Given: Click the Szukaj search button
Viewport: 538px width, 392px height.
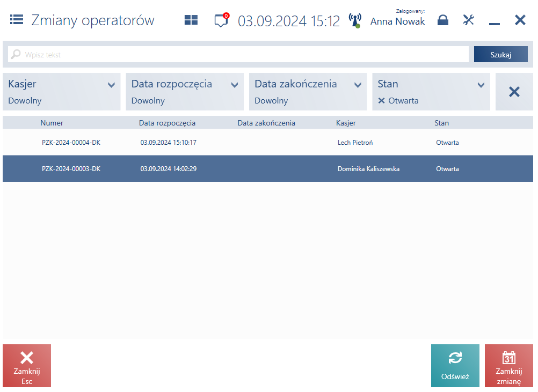Looking at the screenshot, I should coord(500,55).
